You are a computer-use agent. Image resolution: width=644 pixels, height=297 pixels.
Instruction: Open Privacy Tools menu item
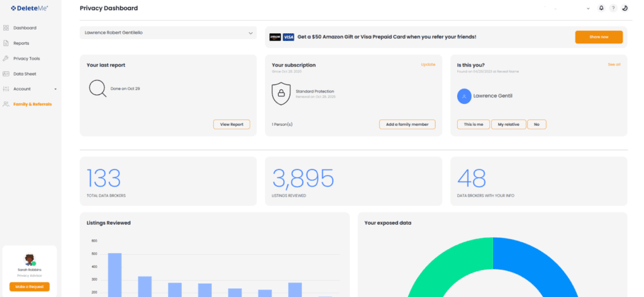coord(26,59)
